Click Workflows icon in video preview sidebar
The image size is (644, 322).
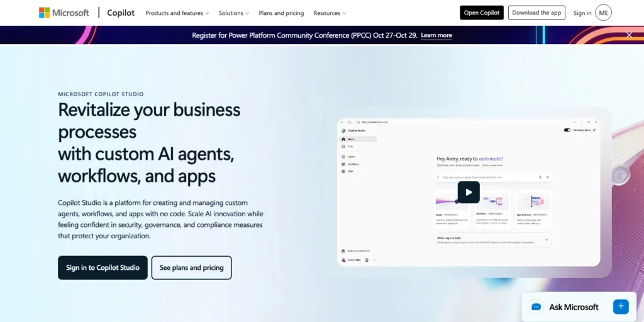pyautogui.click(x=343, y=164)
